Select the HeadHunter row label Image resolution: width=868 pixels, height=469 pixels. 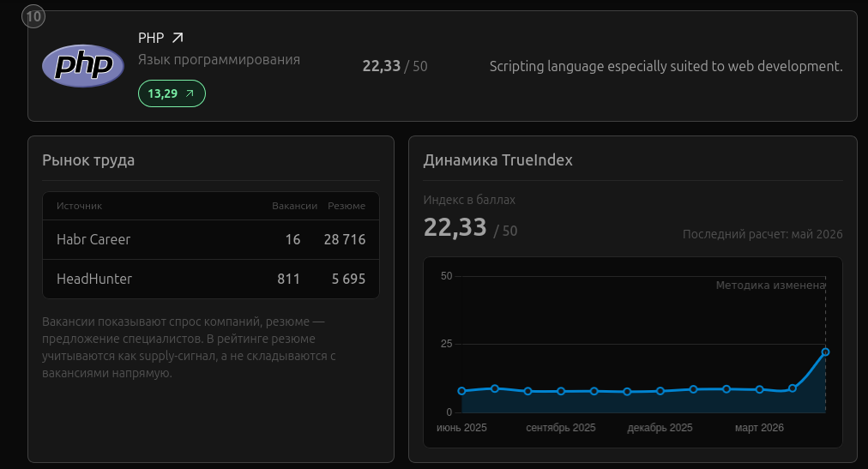[94, 279]
